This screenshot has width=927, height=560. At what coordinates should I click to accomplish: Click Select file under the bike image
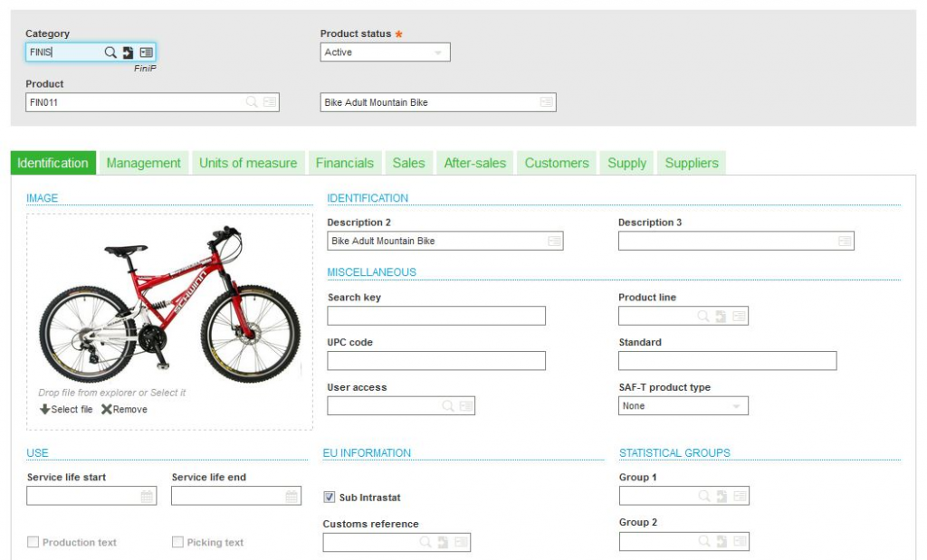[66, 409]
